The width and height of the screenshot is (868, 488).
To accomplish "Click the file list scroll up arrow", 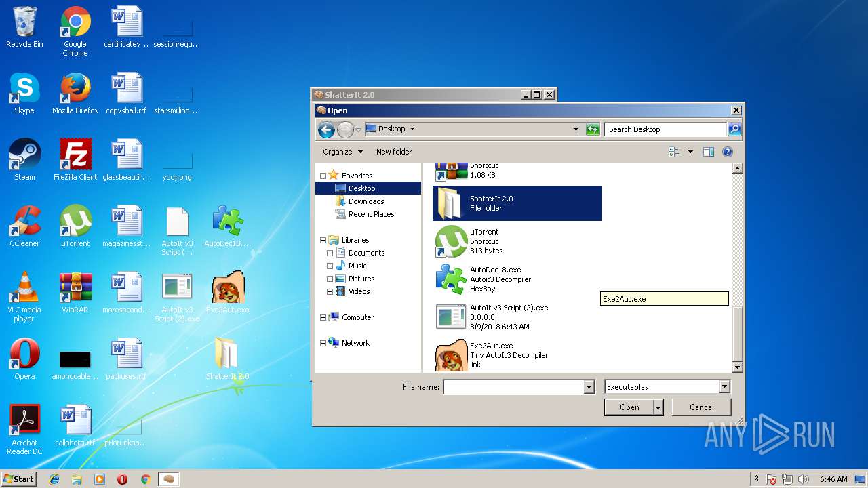I will coord(738,169).
